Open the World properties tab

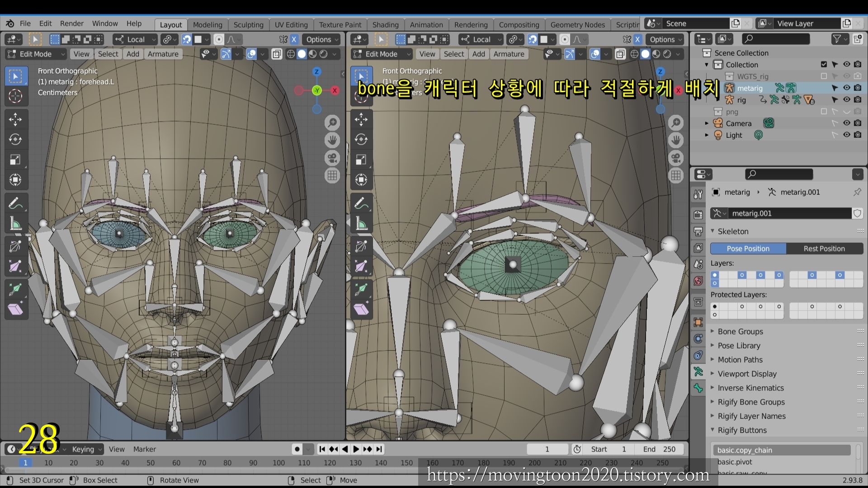tap(698, 281)
